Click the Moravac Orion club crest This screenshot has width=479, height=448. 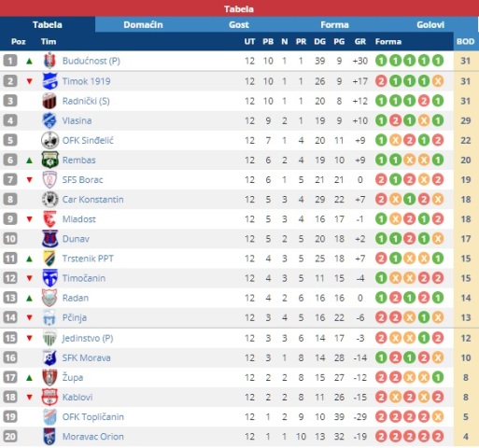point(49,437)
